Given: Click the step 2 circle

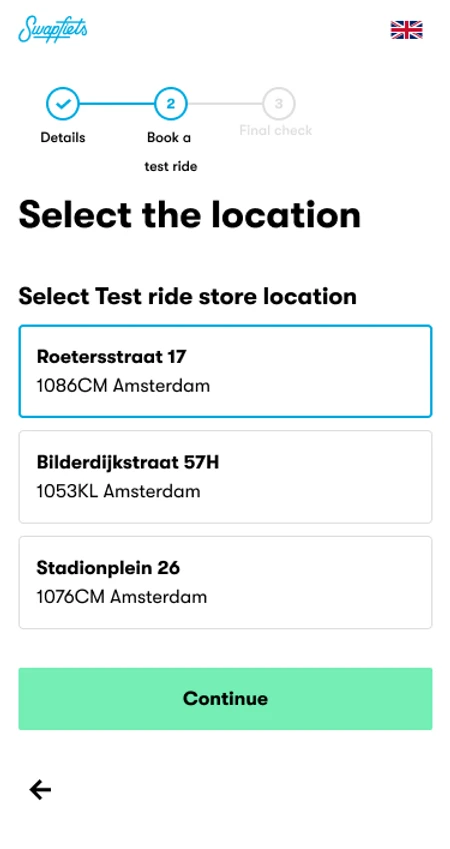Looking at the screenshot, I should coord(171,103).
